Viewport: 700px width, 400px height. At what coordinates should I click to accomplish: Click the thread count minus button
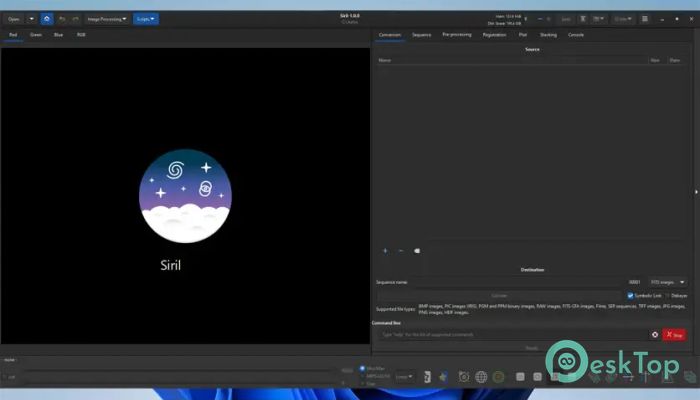pos(540,19)
